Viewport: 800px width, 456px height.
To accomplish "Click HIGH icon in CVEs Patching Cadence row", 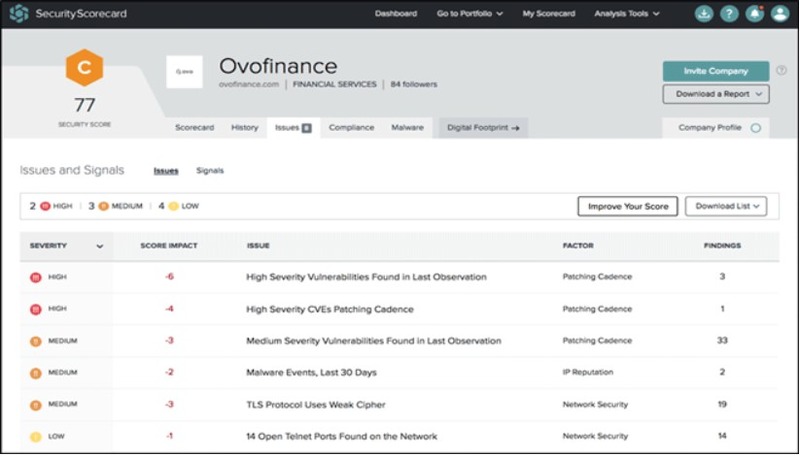I will pyautogui.click(x=36, y=309).
